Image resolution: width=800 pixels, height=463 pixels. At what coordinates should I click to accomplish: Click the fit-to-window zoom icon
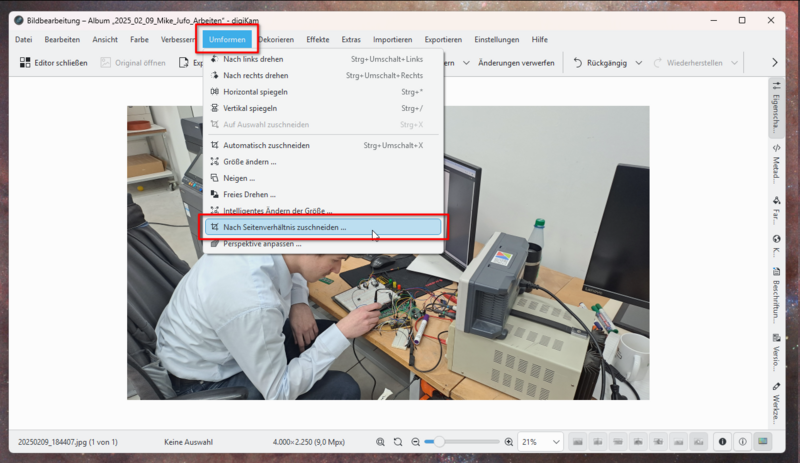(x=380, y=442)
